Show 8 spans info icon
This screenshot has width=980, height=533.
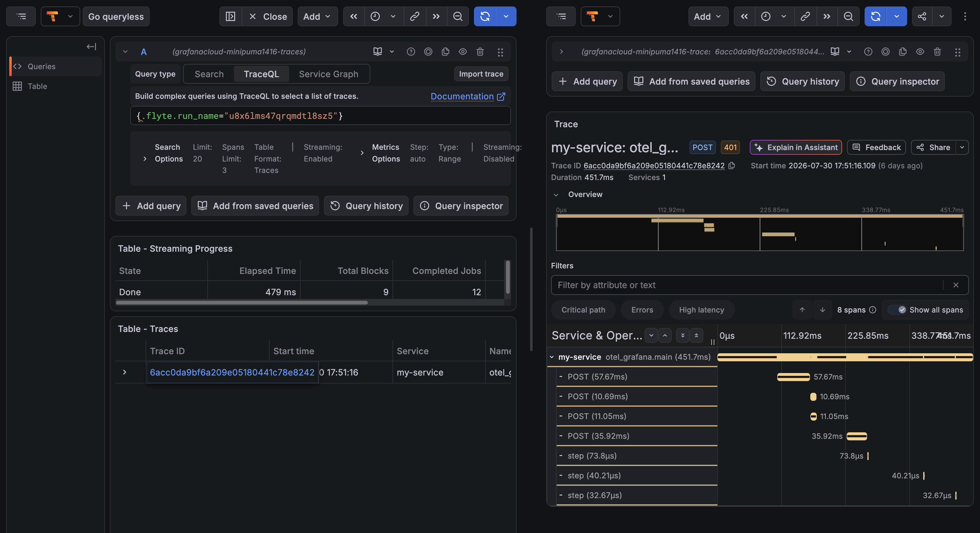(x=873, y=310)
